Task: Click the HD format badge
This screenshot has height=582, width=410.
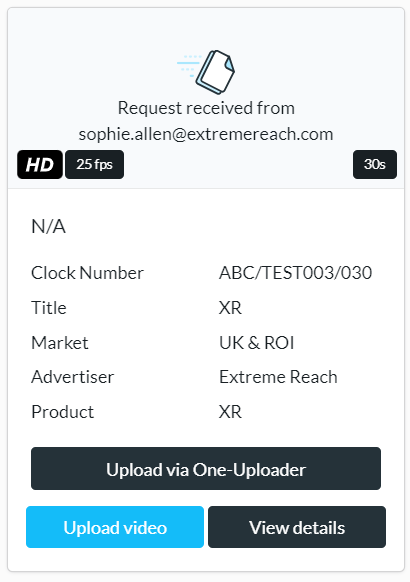Action: coord(40,164)
